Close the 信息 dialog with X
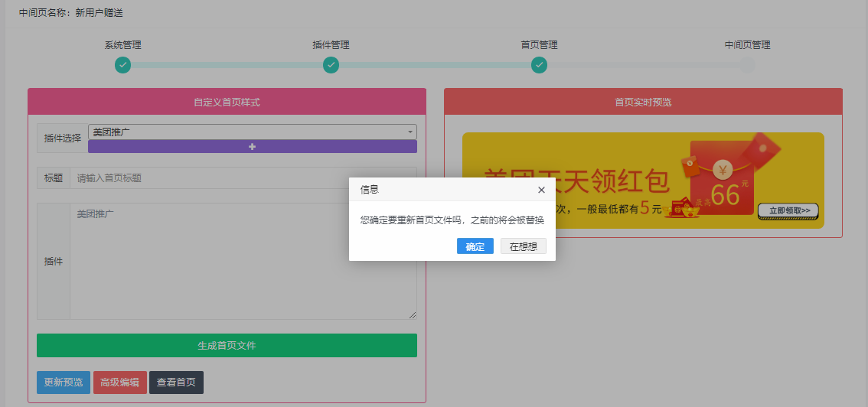Viewport: 868px width, 407px height. click(x=541, y=190)
